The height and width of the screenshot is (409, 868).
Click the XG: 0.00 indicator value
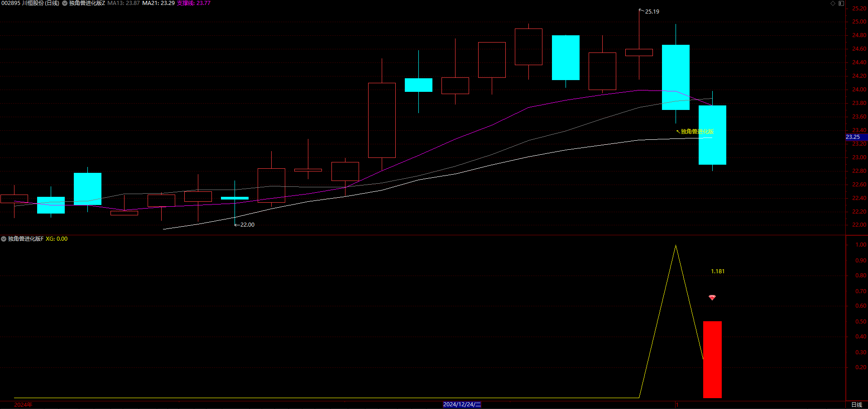[x=57, y=239]
